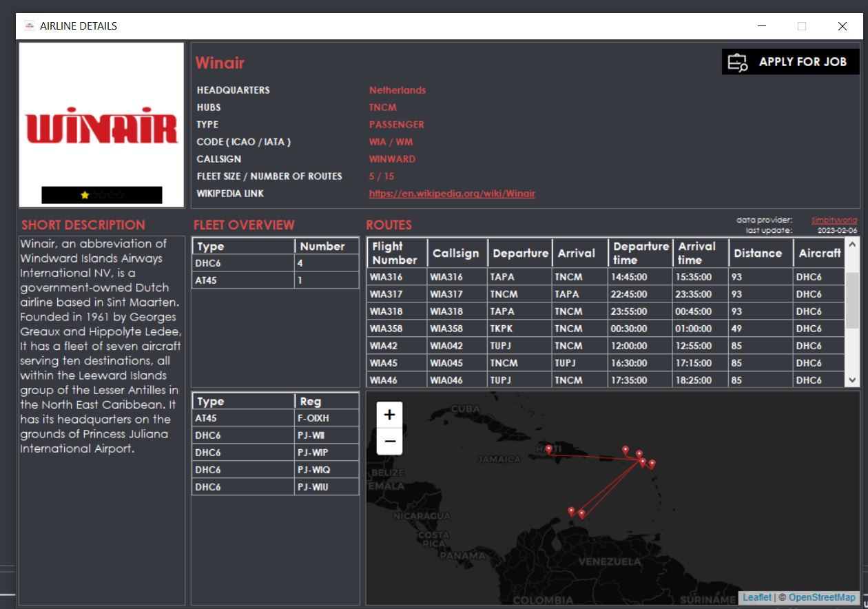Select callsign cell WIA046
868x609 pixels.
457,380
